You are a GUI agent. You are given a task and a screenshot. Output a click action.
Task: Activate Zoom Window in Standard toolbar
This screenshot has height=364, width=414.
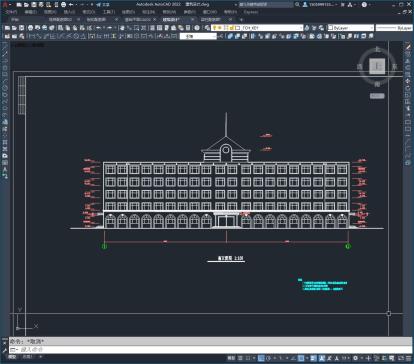coord(136,28)
